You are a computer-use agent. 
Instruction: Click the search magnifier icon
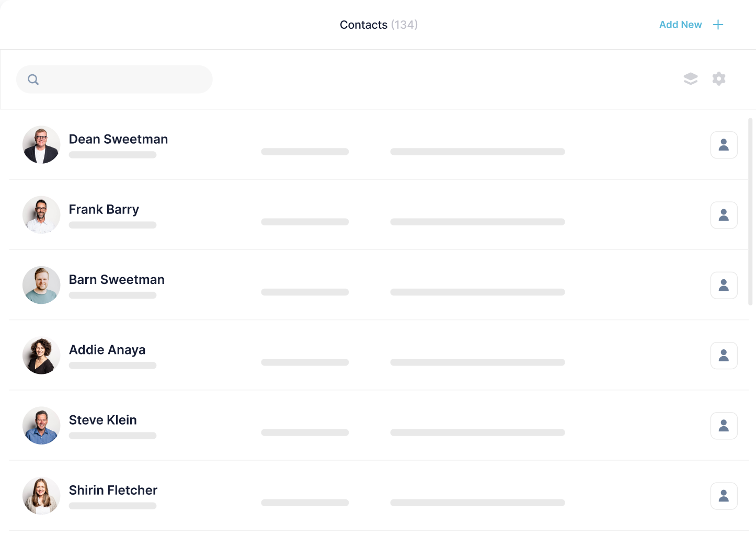(33, 79)
